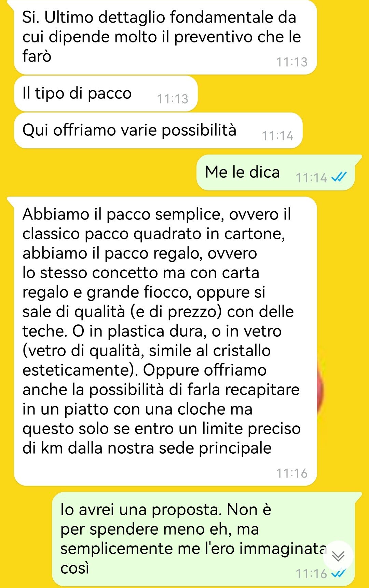The height and width of the screenshot is (588, 369).
Task: Tap the word "preventivo" in the first message
Action: tap(214, 38)
